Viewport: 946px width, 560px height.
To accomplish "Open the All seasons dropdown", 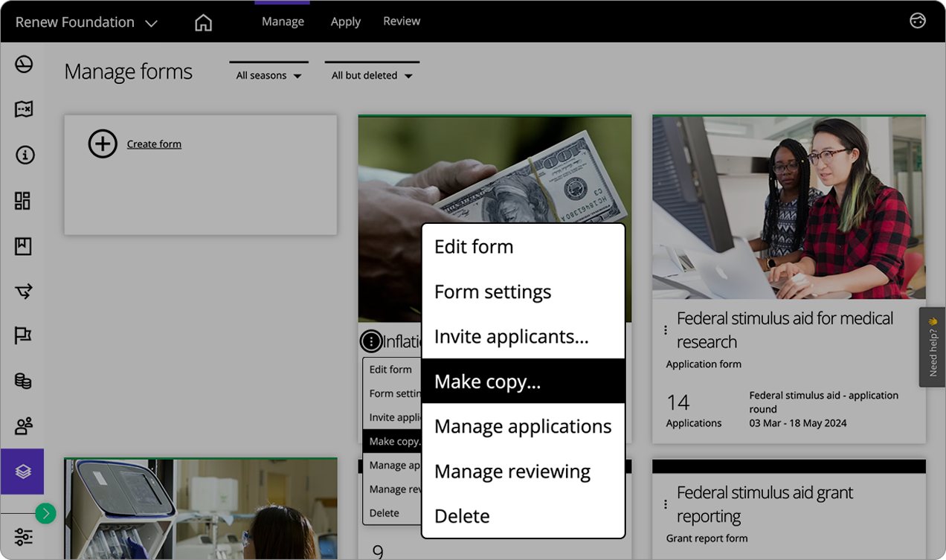I will click(268, 74).
